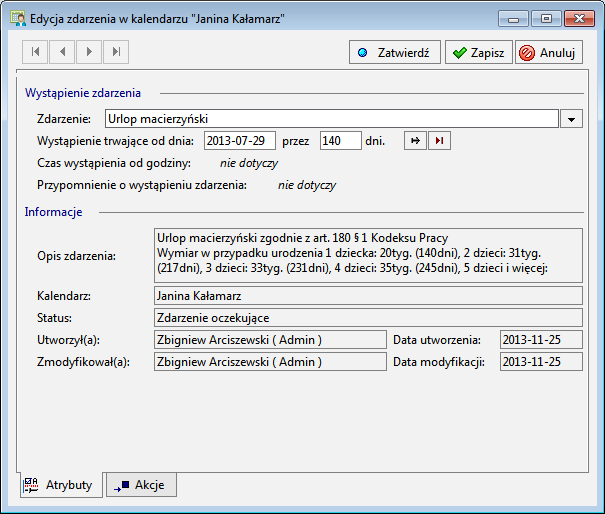Switch to the Atrybuty tab
Screen dimensions: 605x514
click(59, 485)
